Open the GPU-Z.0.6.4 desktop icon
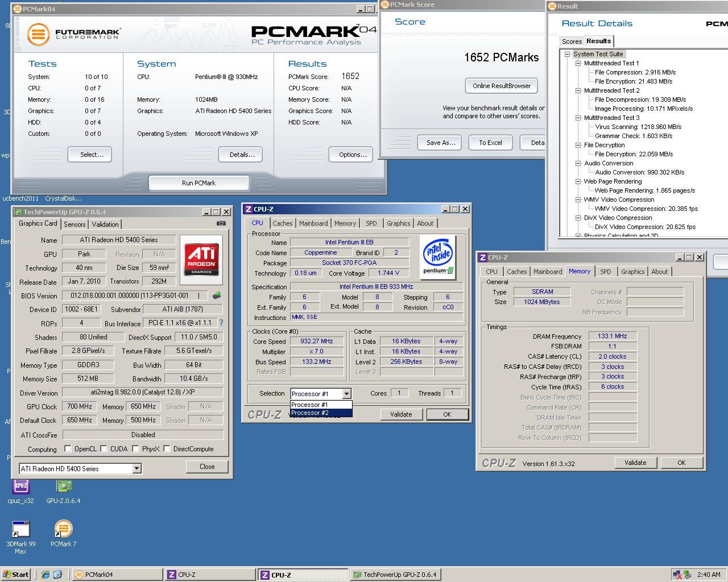Viewport: 728px width, 582px height. point(63,492)
